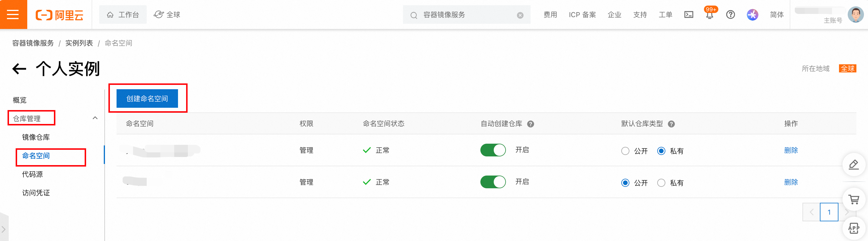Go back using the left arrow beside 个人实例
This screenshot has width=868, height=241.
click(x=19, y=69)
